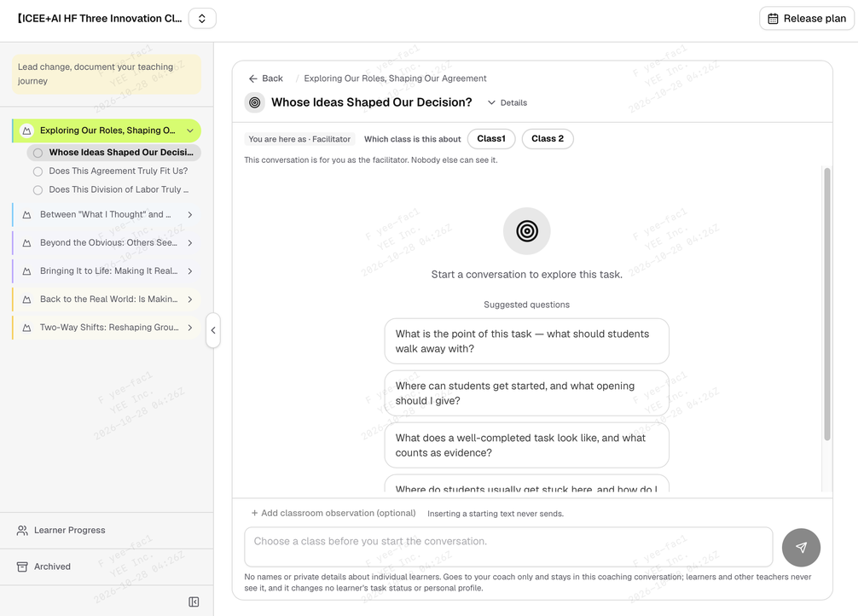Ask what a well-completed task looks like

[x=527, y=445]
